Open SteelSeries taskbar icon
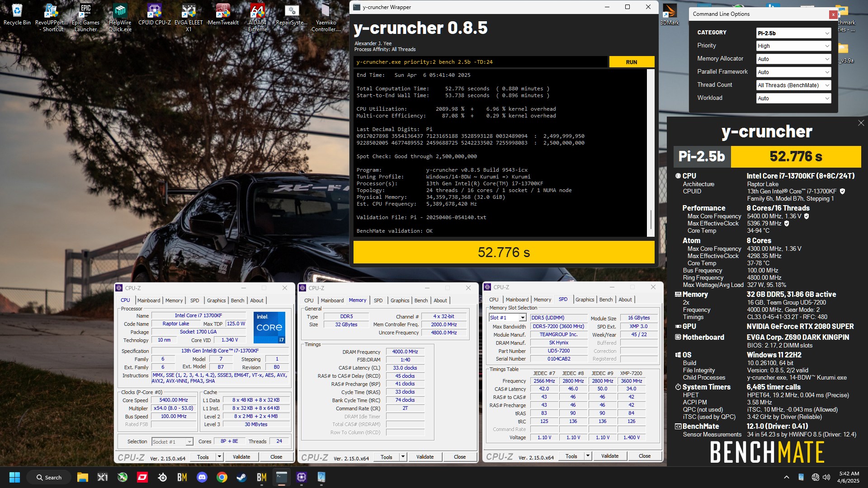Viewport: 868px width, 488px height. tap(162, 477)
